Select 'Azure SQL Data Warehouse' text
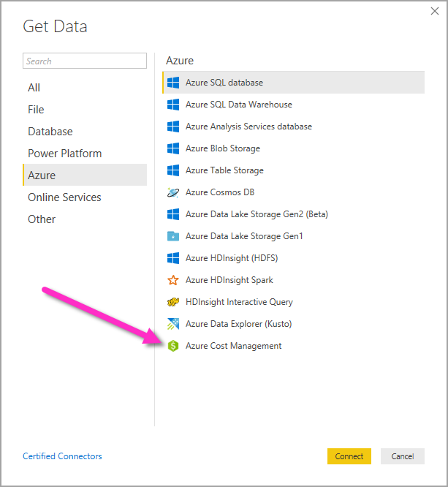Viewport: 448px width, 487px height. [239, 105]
